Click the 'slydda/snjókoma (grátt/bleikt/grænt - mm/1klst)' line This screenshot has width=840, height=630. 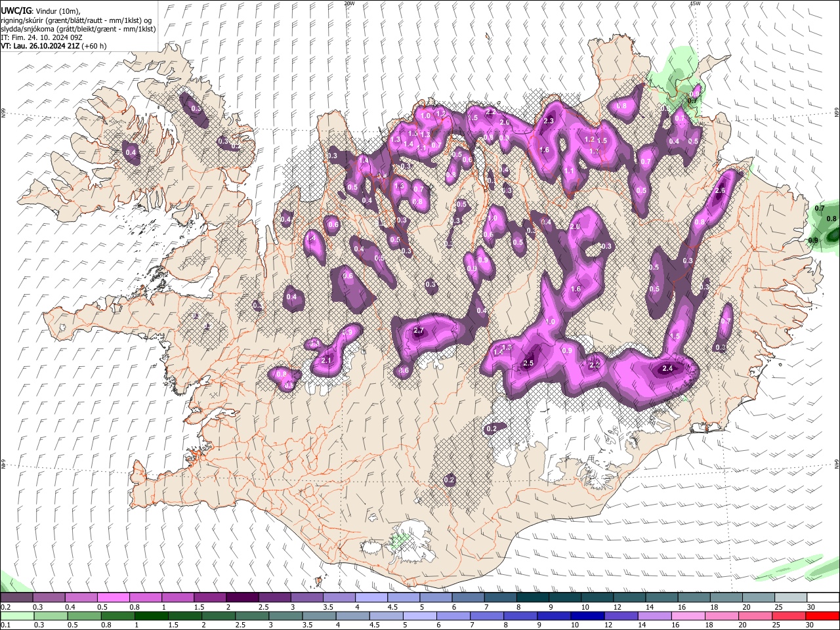click(78, 29)
